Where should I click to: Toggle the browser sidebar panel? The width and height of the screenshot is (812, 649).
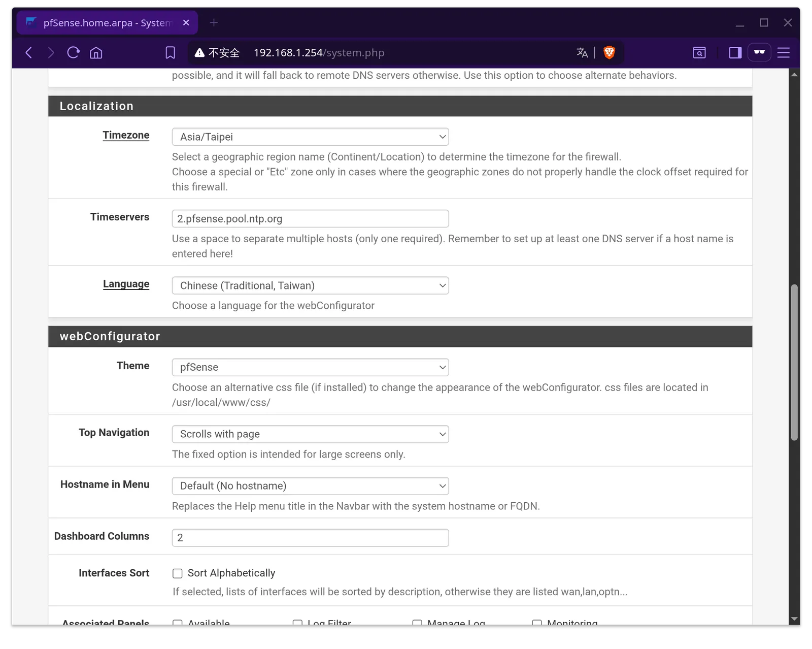tap(735, 52)
